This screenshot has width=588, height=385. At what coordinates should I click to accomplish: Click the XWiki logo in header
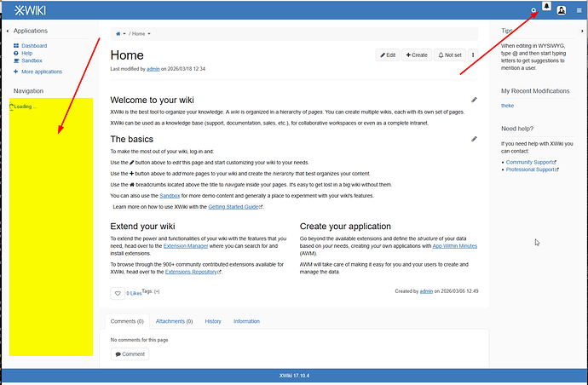click(32, 9)
